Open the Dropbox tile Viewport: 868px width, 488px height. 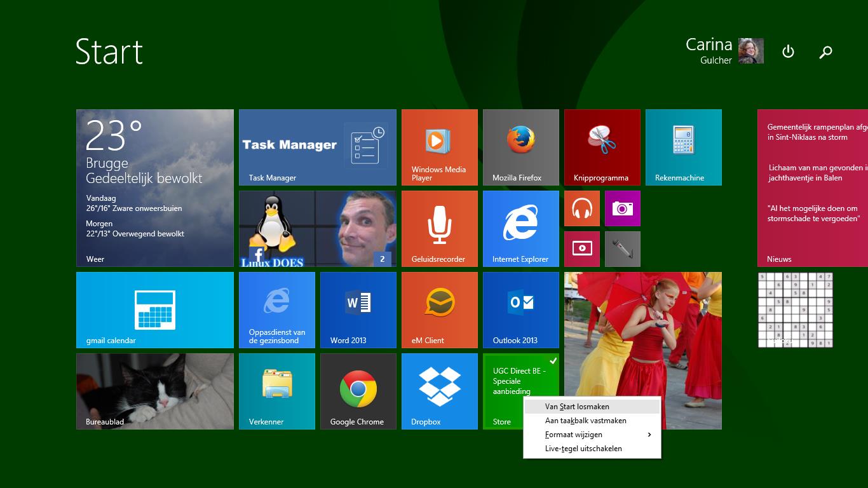point(440,391)
